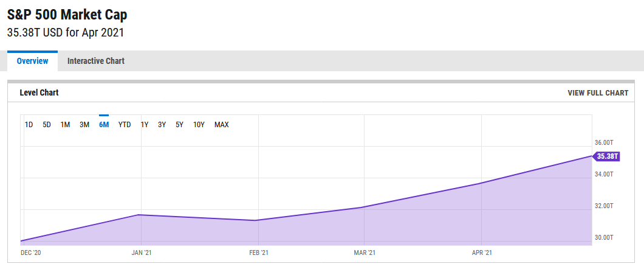Display the 10Y chart range
The width and height of the screenshot is (644, 272).
pos(199,125)
